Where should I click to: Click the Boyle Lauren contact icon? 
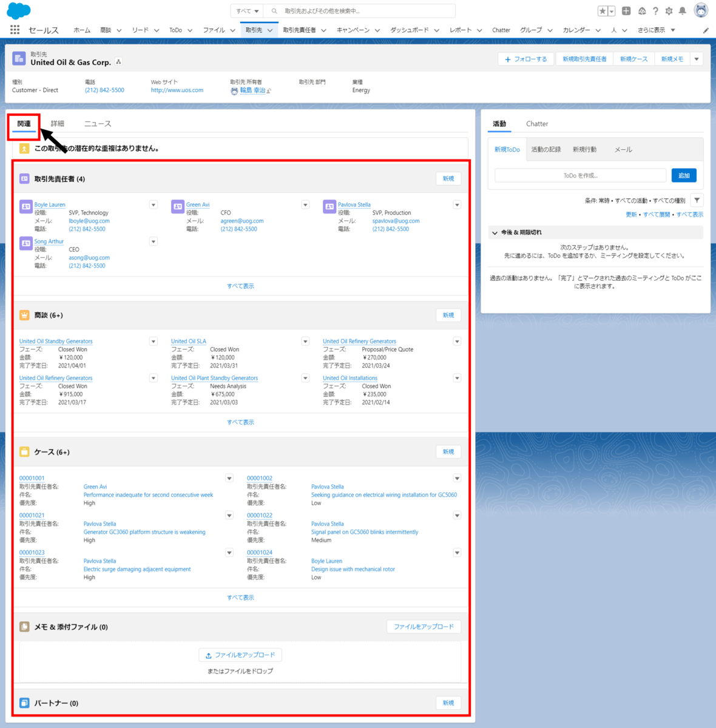pyautogui.click(x=25, y=207)
